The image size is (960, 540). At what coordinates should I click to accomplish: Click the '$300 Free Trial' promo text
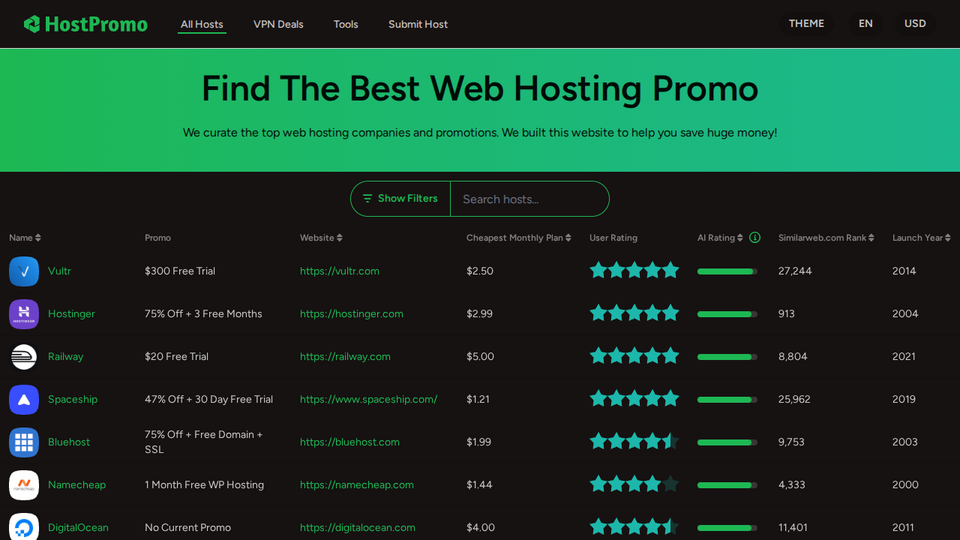[x=180, y=271]
